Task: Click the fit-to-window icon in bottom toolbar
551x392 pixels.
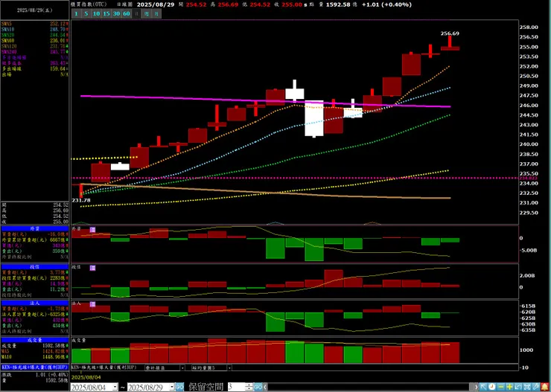Action: coord(527,387)
